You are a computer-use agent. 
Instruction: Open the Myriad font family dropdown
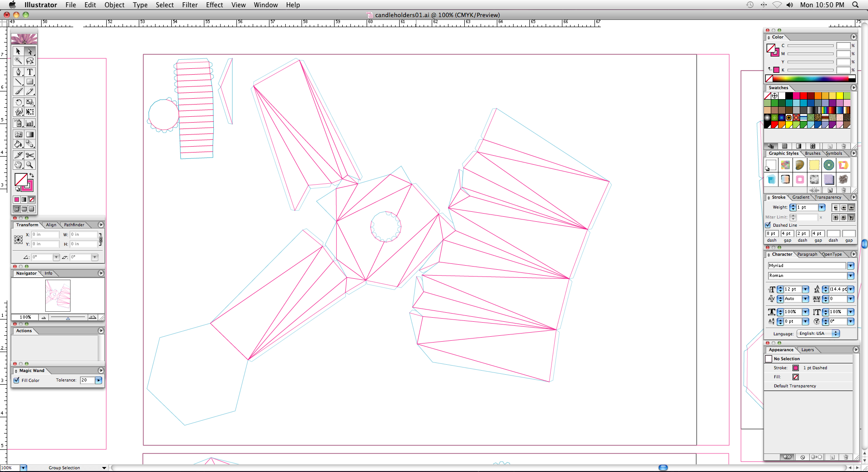coord(850,266)
